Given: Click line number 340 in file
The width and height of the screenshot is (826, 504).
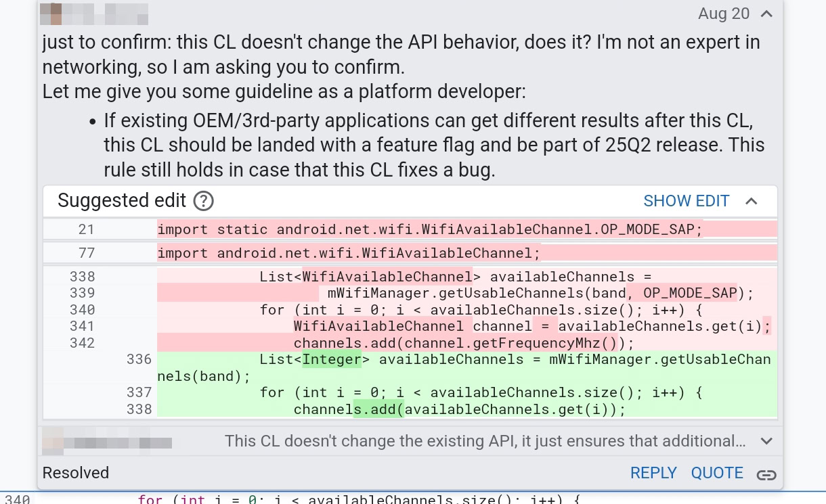Looking at the screenshot, I should tap(17, 500).
